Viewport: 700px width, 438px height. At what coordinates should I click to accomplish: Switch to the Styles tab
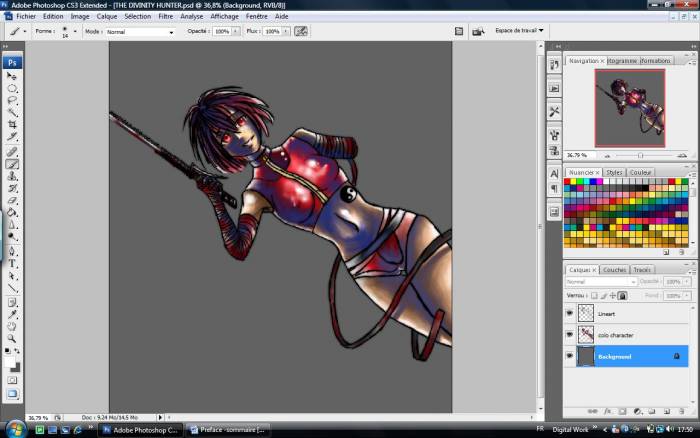click(614, 172)
